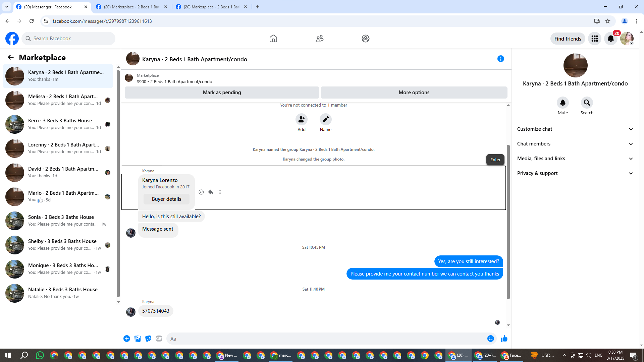The height and width of the screenshot is (362, 644).
Task: Click the Facebook logo icon
Action: 12,39
